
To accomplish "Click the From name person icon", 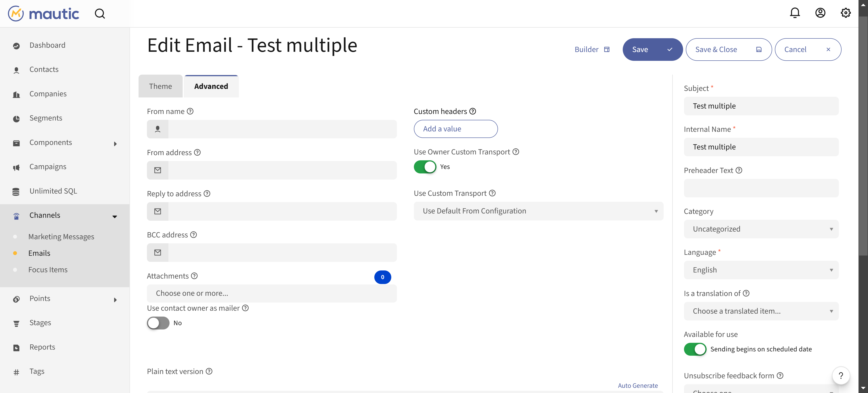I will pos(157,128).
